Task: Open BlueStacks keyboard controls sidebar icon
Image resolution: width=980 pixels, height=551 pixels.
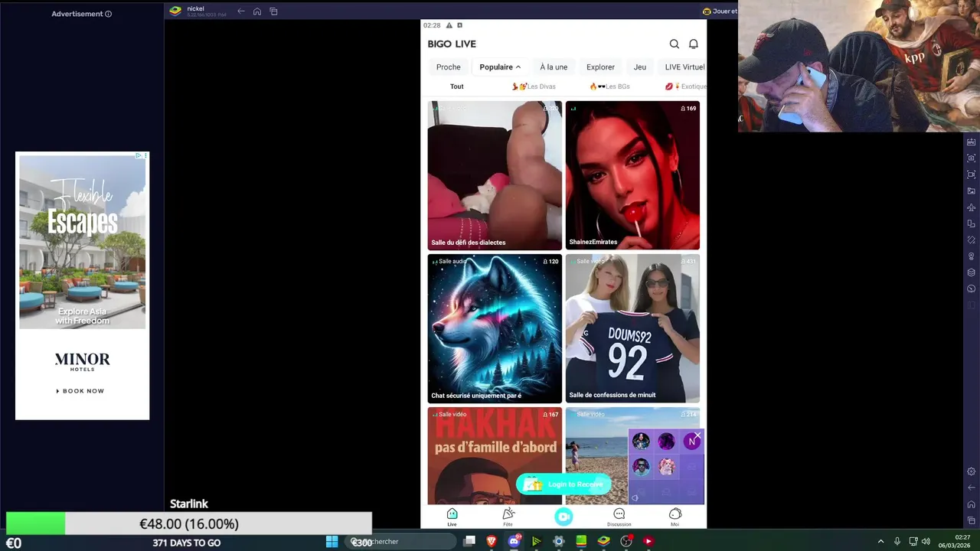Action: click(x=972, y=142)
